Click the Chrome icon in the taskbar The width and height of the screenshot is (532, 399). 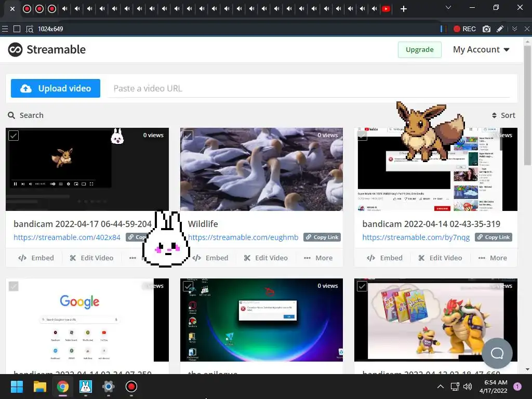tap(63, 387)
